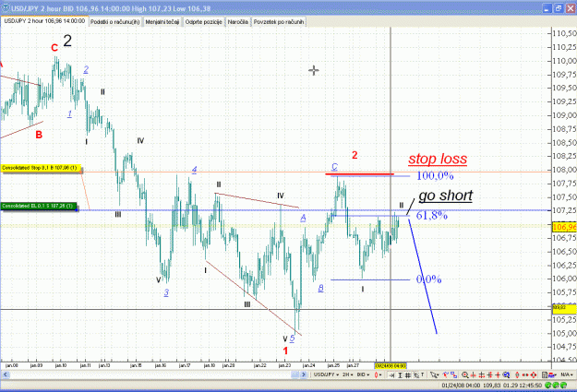Click the first red crosshair line icon
577x392 pixels.
tap(473, 375)
